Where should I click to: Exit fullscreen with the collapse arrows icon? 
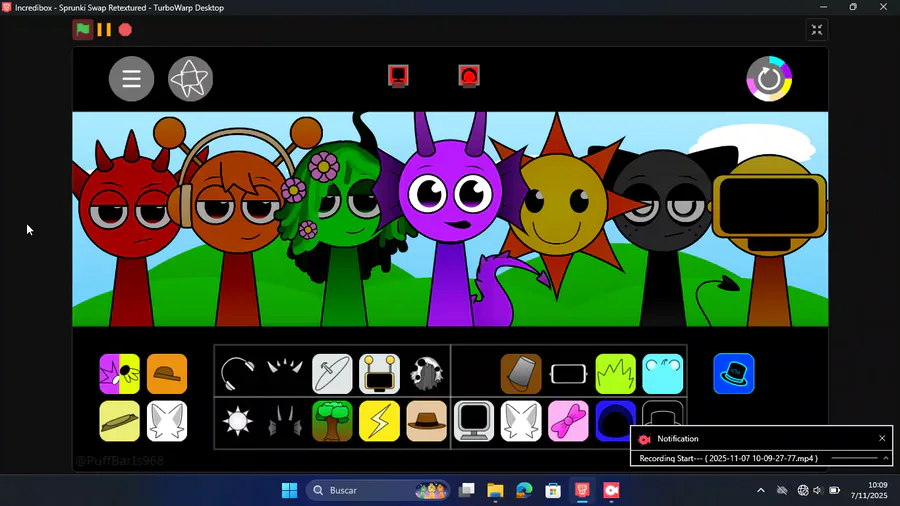tap(817, 30)
